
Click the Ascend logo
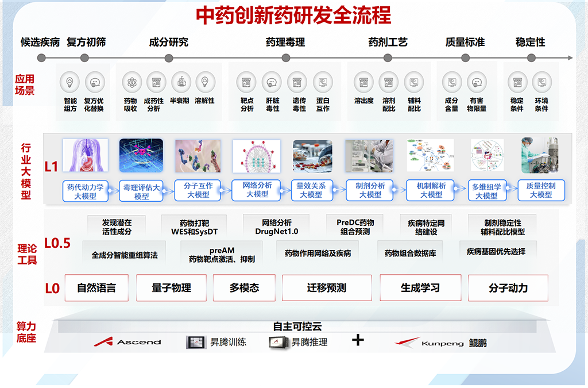(x=128, y=342)
